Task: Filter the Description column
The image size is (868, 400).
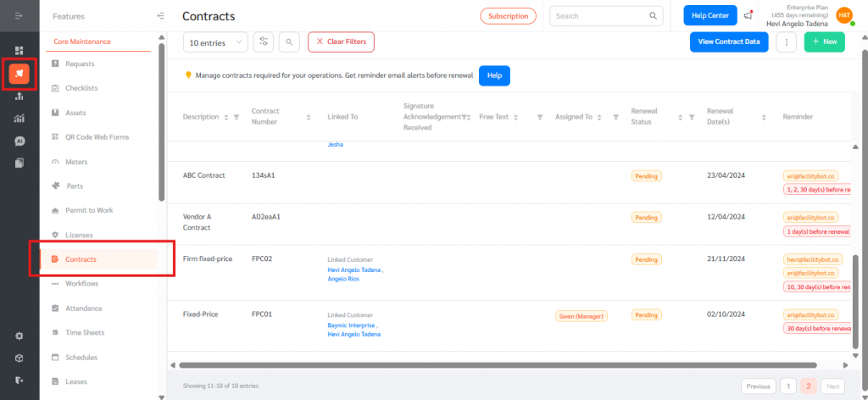Action: [236, 117]
